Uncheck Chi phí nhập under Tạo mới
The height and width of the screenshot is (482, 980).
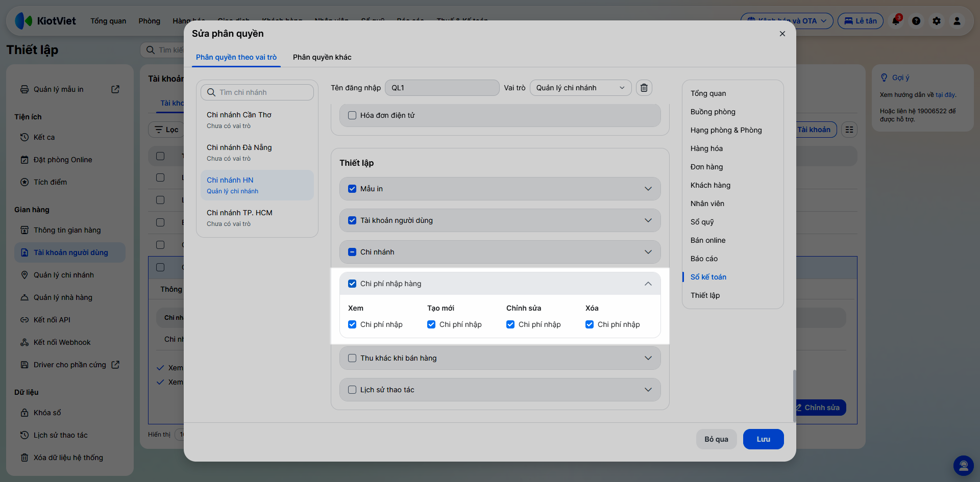[431, 324]
